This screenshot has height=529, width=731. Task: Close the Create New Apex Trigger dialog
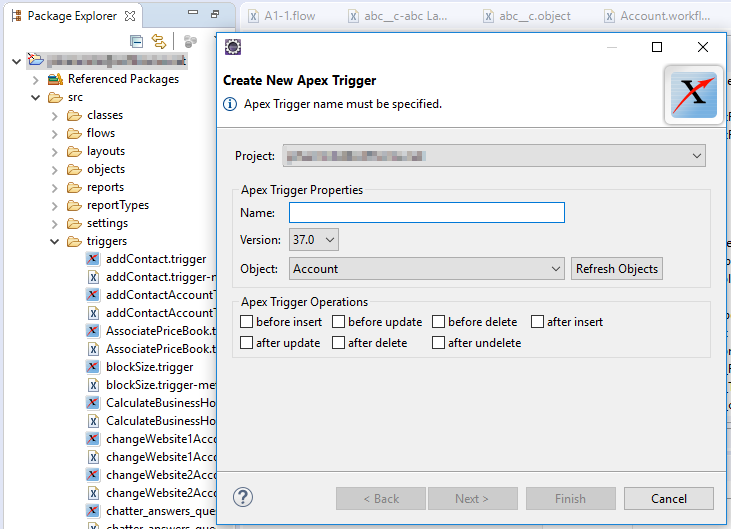[x=703, y=47]
